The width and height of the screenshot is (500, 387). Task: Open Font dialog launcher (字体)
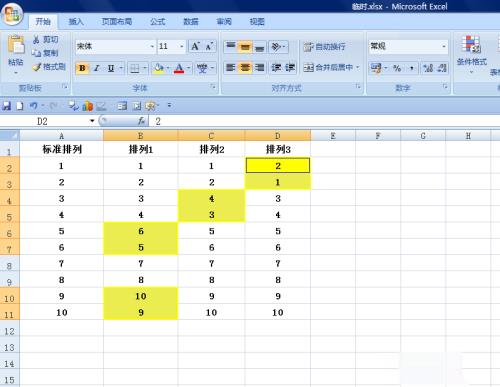213,87
